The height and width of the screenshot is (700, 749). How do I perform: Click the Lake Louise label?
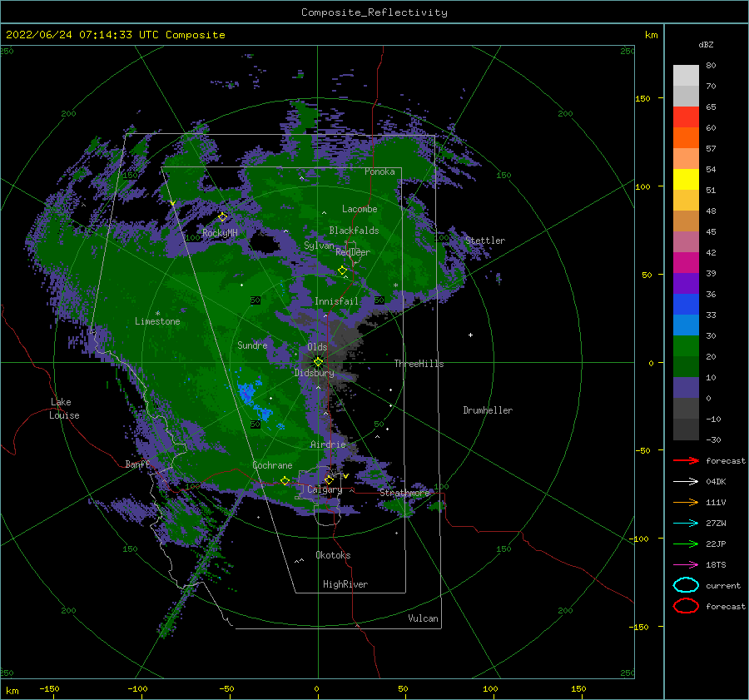pyautogui.click(x=64, y=409)
